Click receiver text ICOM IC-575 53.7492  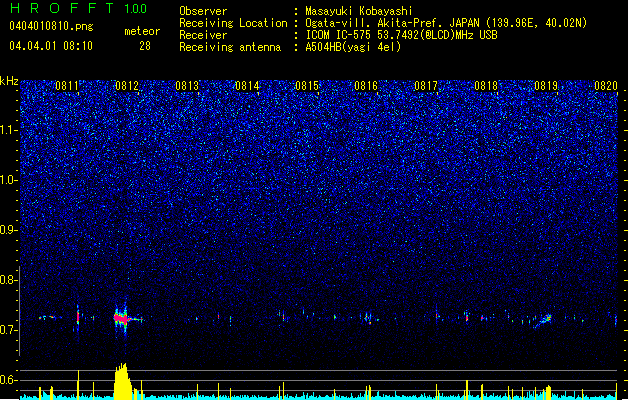pos(402,35)
